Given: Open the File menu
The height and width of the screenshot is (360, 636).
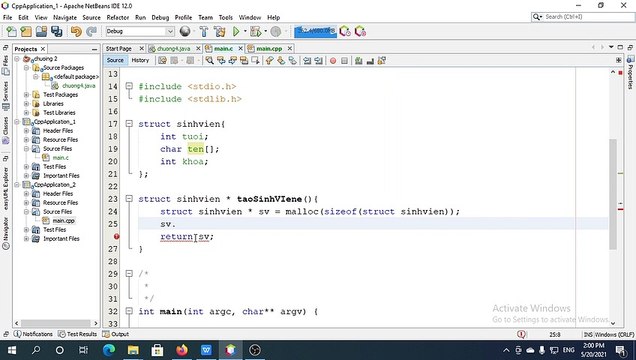Looking at the screenshot, I should coord(8,17).
